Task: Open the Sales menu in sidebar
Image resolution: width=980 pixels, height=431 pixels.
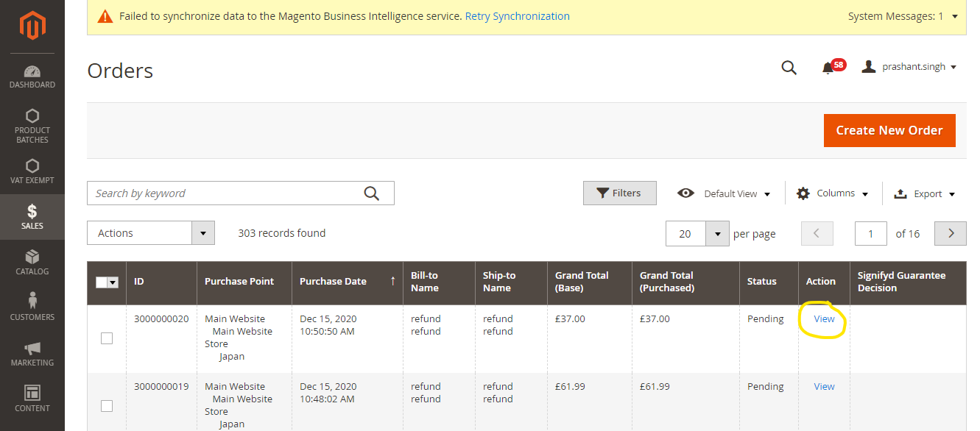Action: 32,216
